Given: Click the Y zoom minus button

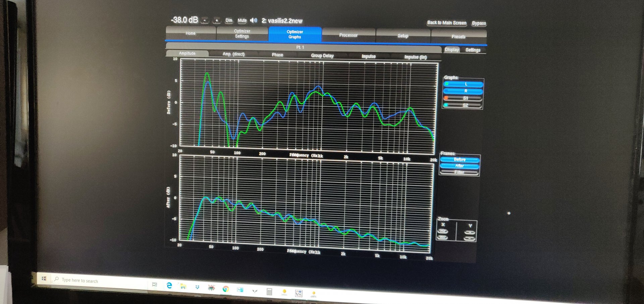Looking at the screenshot, I should coord(469,238).
